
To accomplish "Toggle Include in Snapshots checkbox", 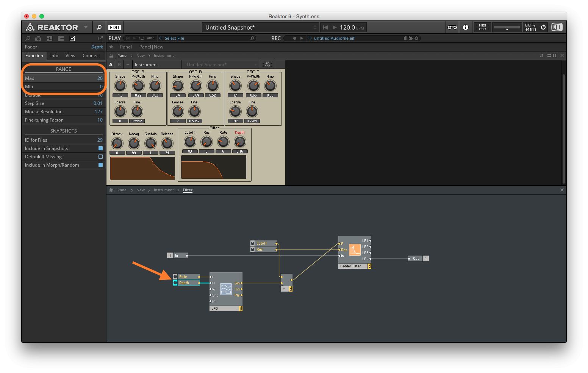I will click(x=100, y=148).
